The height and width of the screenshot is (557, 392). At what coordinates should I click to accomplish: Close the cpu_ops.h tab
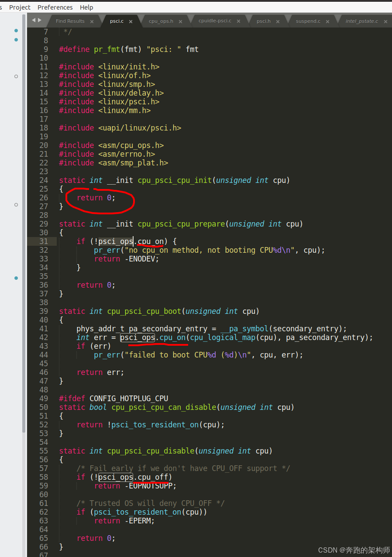(180, 21)
